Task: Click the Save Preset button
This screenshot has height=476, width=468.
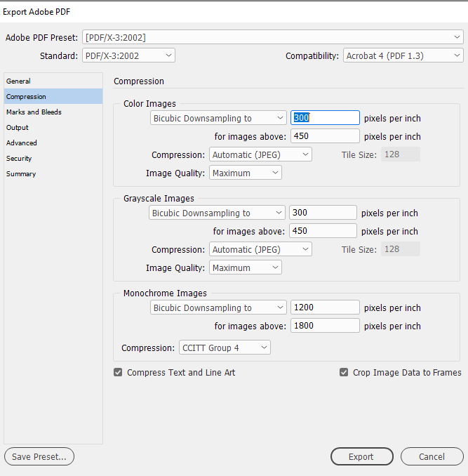Action: click(39, 456)
